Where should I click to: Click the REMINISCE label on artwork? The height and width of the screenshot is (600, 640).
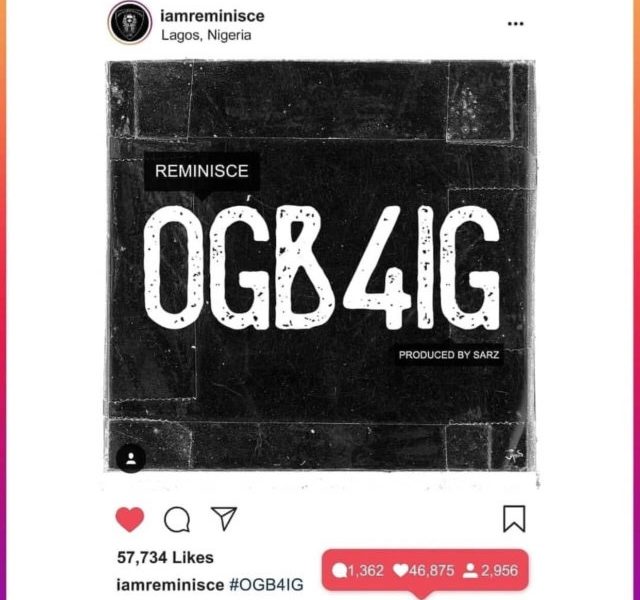tap(202, 171)
